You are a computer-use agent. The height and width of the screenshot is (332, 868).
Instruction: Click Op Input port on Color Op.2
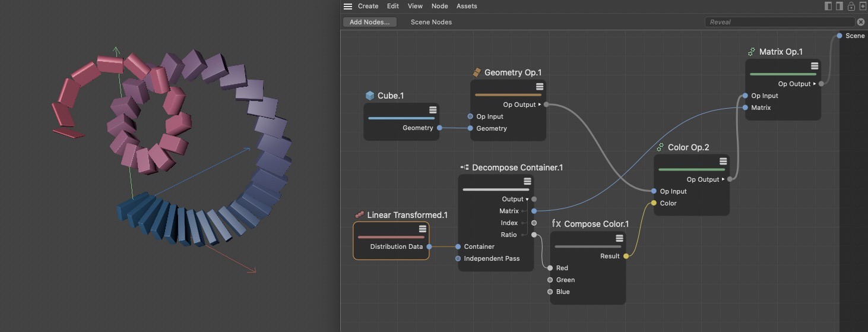tap(654, 191)
